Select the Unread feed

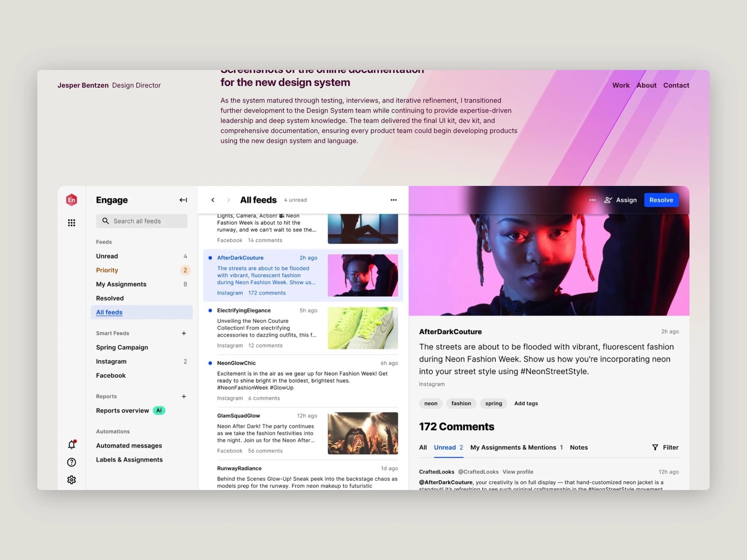tap(141, 256)
